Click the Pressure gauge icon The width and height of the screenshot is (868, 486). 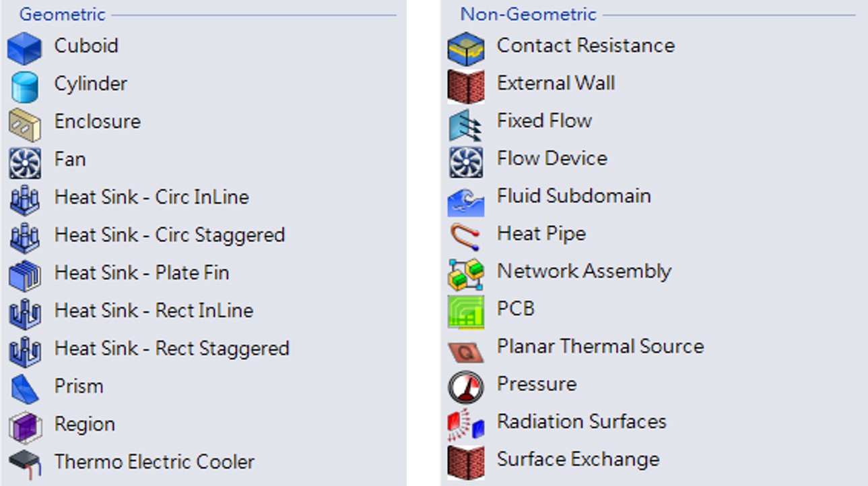(466, 386)
